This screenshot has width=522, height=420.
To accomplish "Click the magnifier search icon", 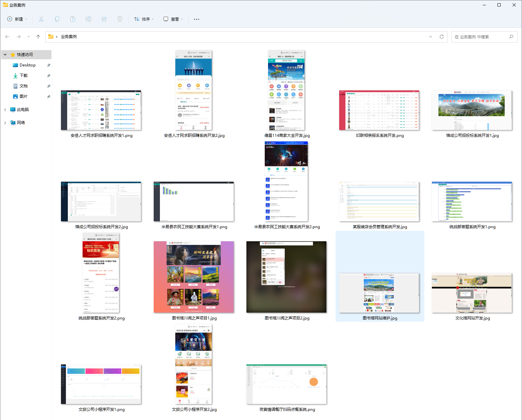I will coord(511,37).
